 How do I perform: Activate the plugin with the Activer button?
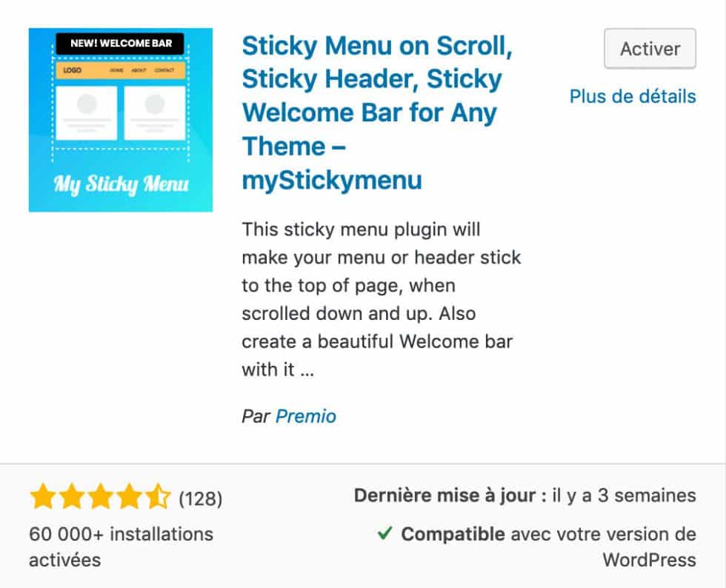[x=650, y=48]
